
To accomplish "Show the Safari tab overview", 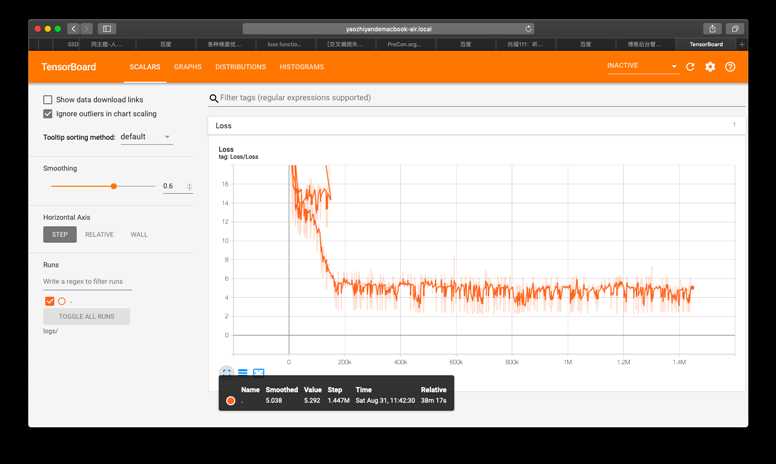I will [735, 29].
